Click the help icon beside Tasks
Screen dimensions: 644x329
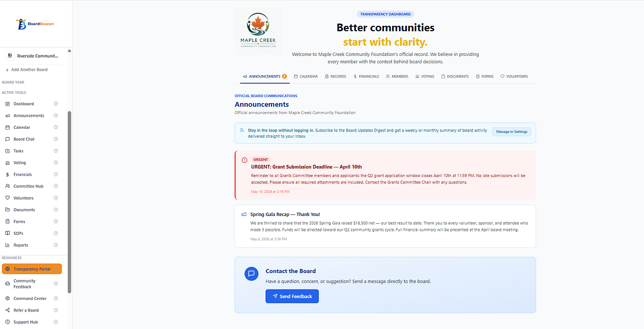(x=56, y=151)
